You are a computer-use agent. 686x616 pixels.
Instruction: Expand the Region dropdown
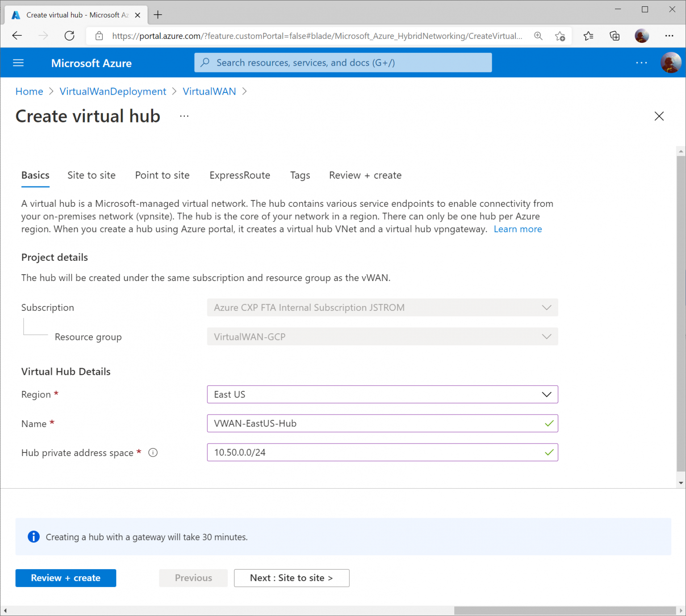[x=546, y=394]
